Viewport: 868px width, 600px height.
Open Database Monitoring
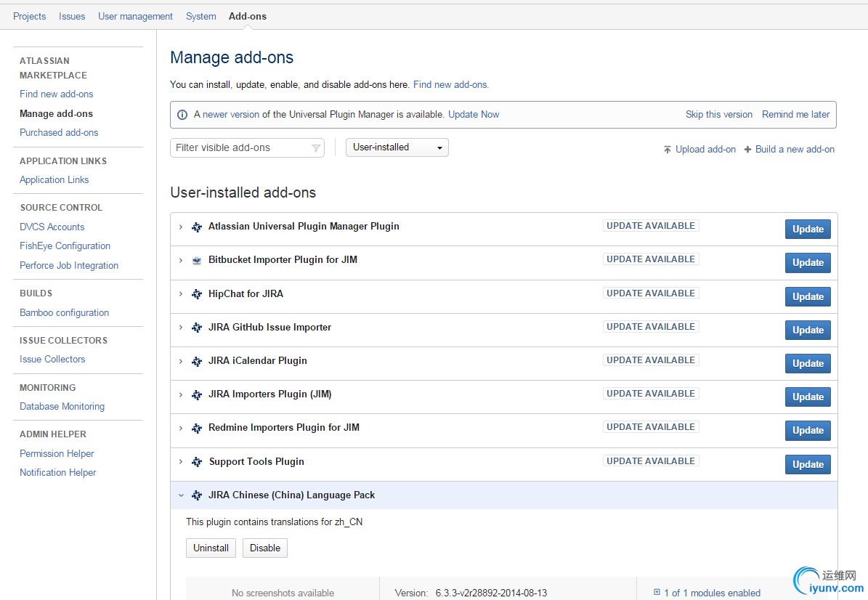click(62, 406)
